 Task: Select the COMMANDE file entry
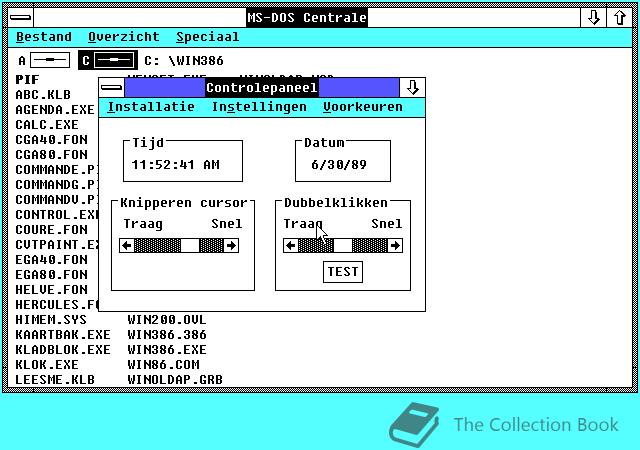[56, 170]
